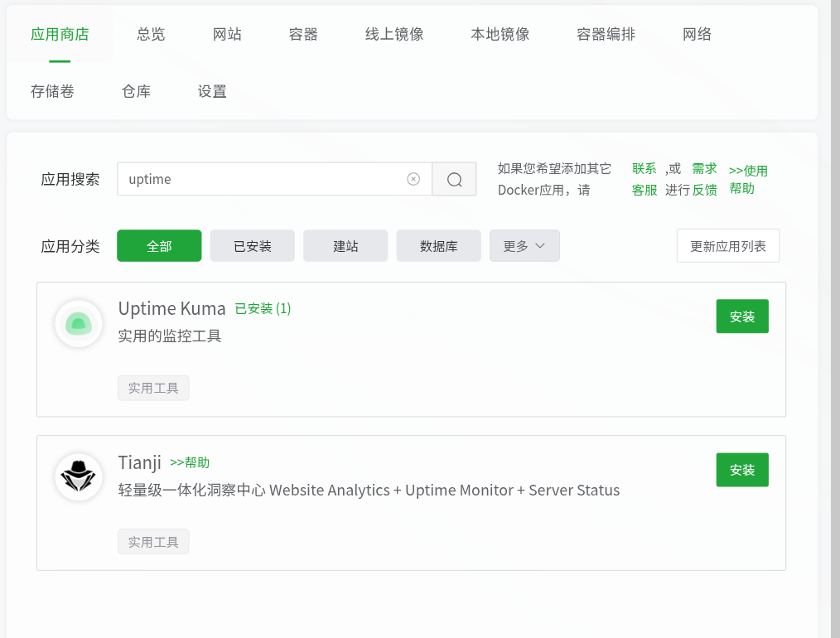
Task: Install the Tianji app
Action: 742,470
